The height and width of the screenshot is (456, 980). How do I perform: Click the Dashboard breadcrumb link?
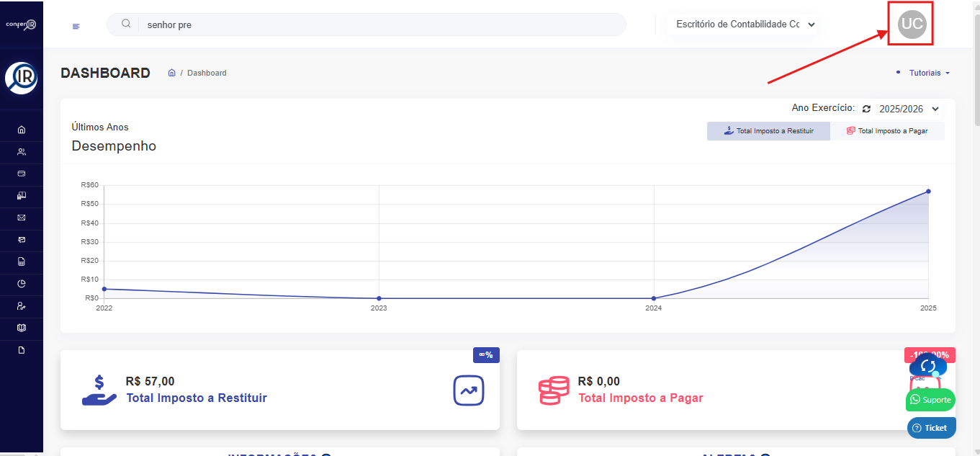[207, 73]
